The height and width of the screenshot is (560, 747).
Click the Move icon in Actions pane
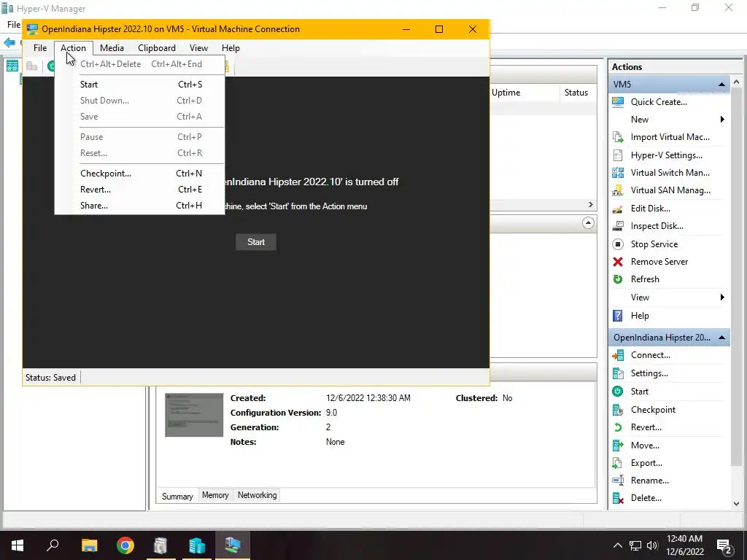point(617,446)
